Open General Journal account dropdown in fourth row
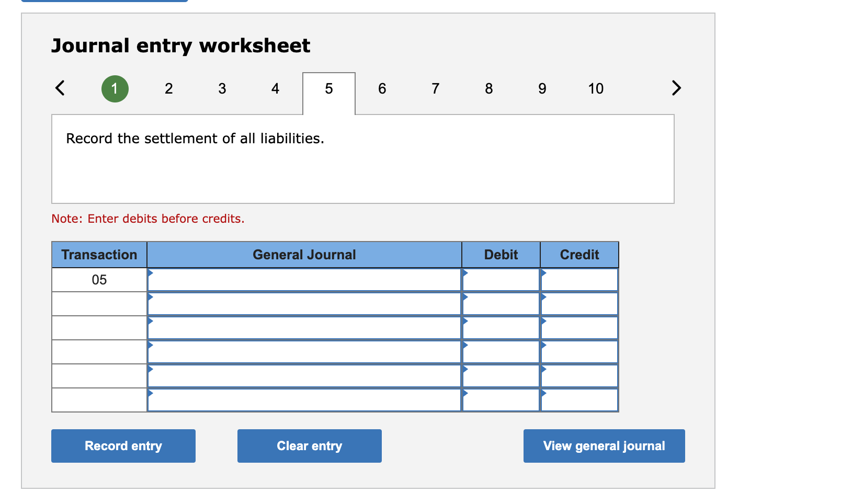The height and width of the screenshot is (504, 841). tap(304, 352)
